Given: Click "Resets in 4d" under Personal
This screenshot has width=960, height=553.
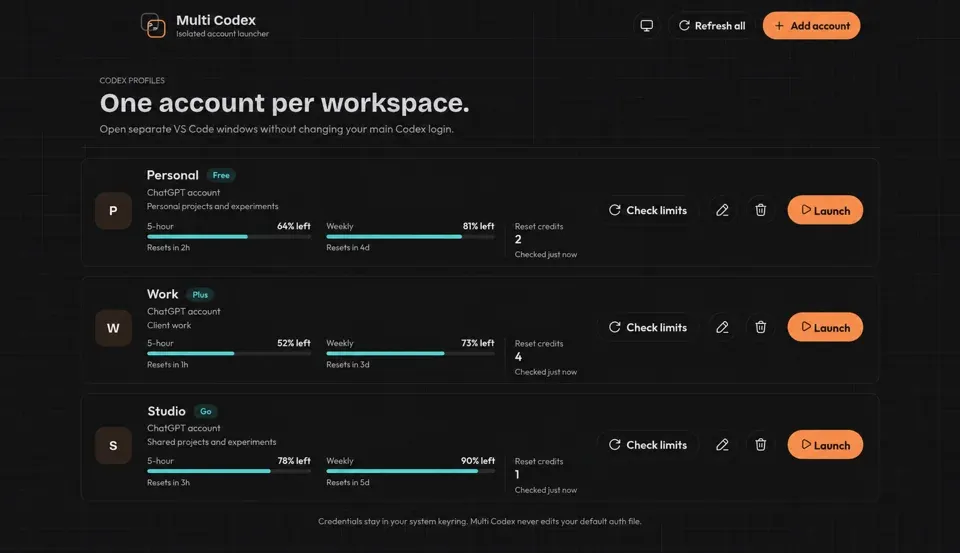Looking at the screenshot, I should (348, 248).
